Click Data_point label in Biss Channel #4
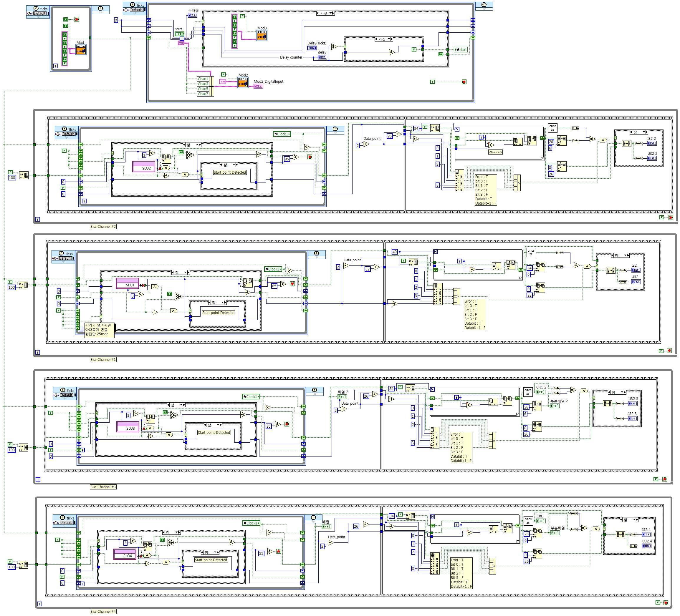Image resolution: width=680 pixels, height=616 pixels. pos(336,537)
